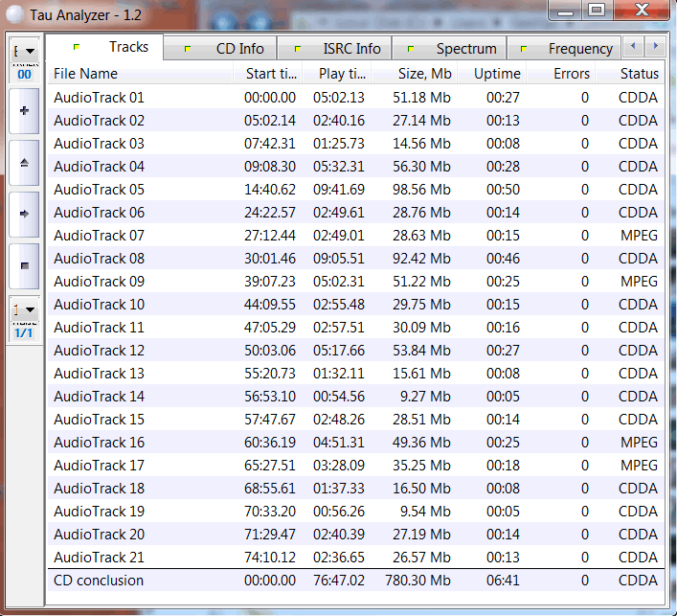Maximize the Tau Analyzer window
Screen dimensions: 677x616
(x=596, y=10)
